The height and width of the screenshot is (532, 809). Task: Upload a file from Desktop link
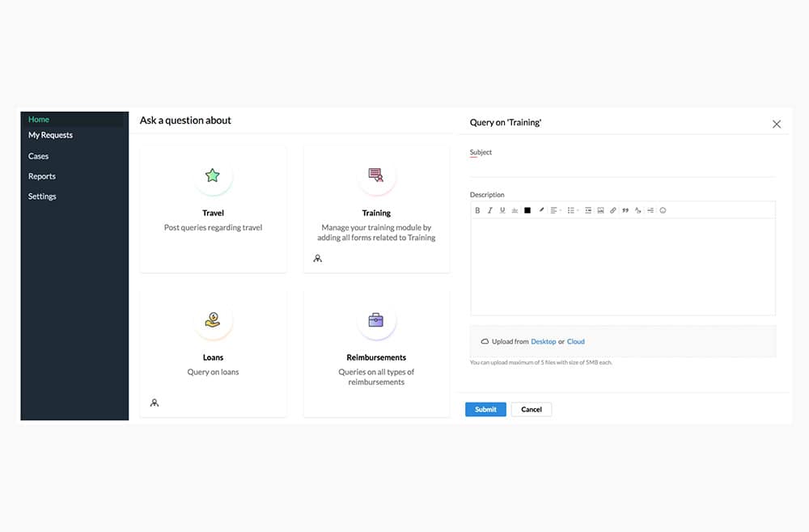(544, 342)
